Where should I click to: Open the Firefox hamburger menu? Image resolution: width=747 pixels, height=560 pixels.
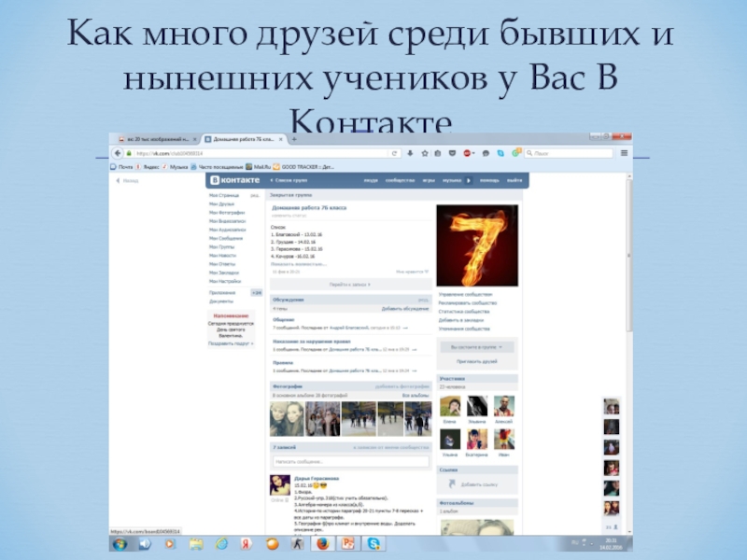pyautogui.click(x=624, y=153)
